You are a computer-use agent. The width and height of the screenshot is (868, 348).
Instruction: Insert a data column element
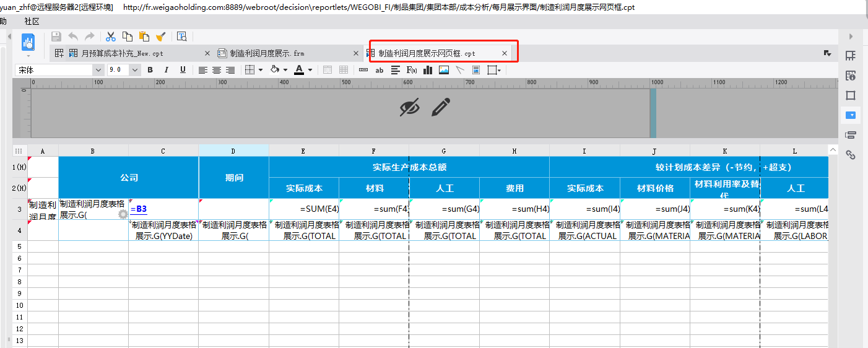tap(363, 70)
